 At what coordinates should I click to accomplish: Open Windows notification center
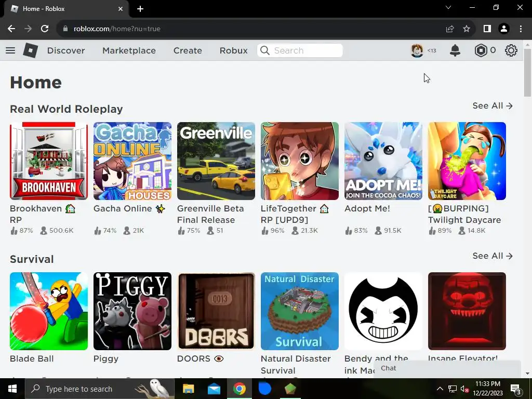[x=516, y=389]
